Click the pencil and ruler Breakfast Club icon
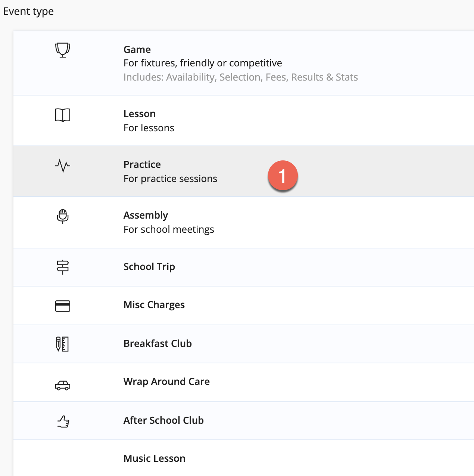This screenshot has width=474, height=476. click(63, 344)
